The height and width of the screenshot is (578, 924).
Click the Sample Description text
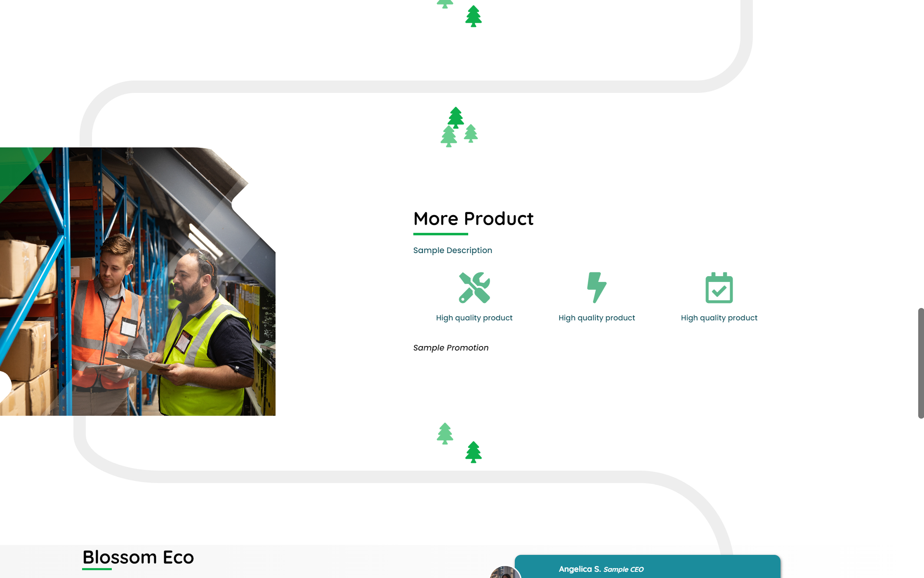[x=453, y=250]
